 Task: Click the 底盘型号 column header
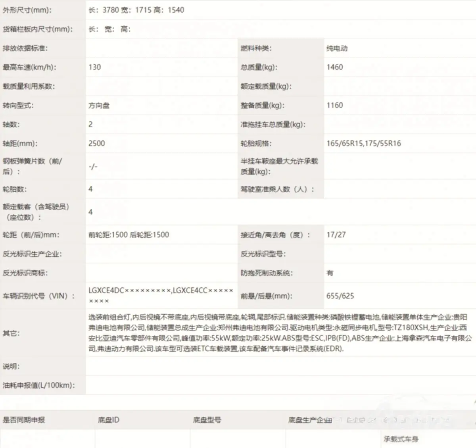pyautogui.click(x=207, y=419)
